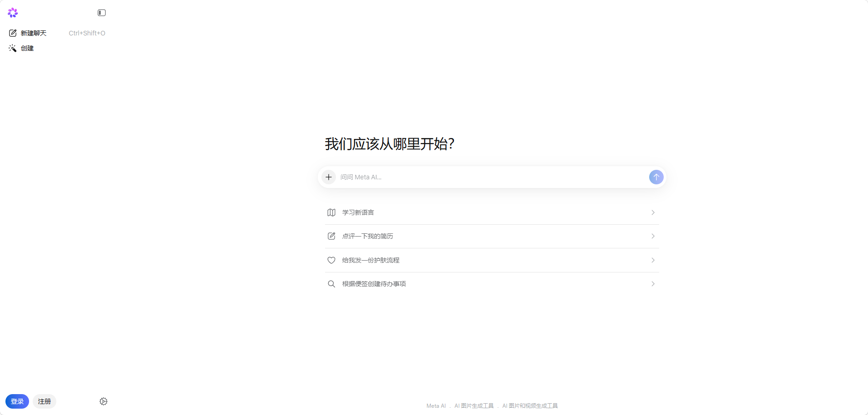This screenshot has width=868, height=415.
Task: Start a new chat via 新建聊天
Action: (x=34, y=33)
